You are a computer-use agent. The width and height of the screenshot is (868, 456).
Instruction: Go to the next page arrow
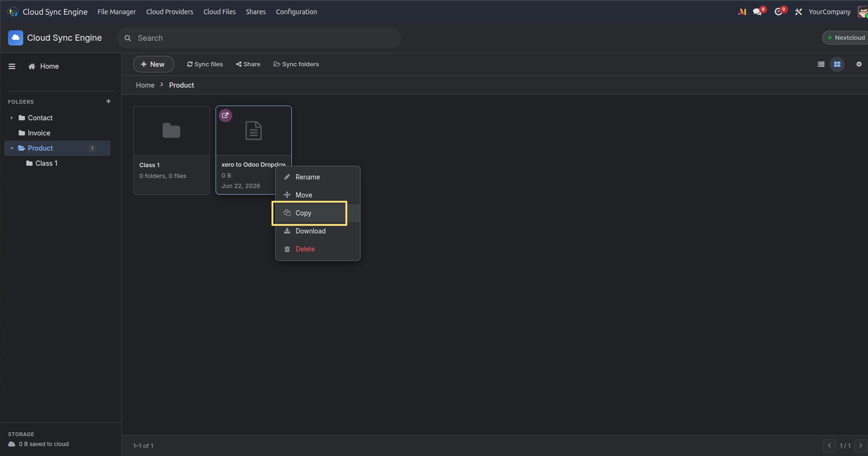861,446
